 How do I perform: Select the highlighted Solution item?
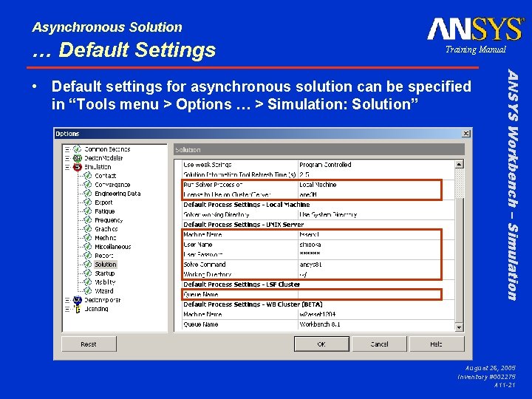click(x=106, y=264)
